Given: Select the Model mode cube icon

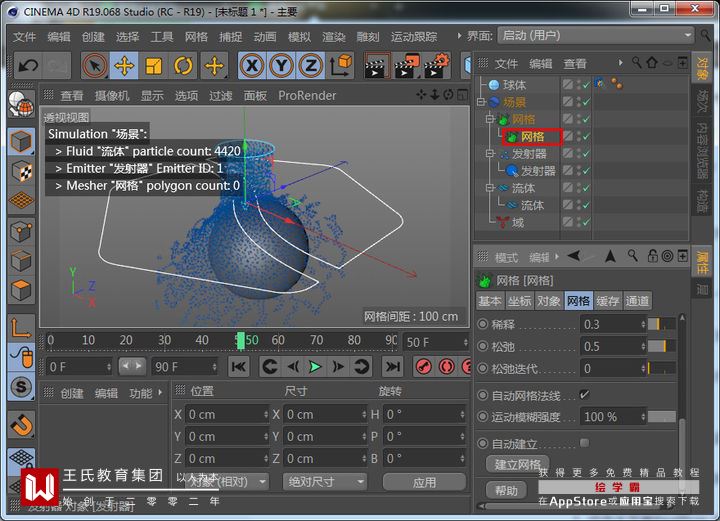Looking at the screenshot, I should [21, 141].
